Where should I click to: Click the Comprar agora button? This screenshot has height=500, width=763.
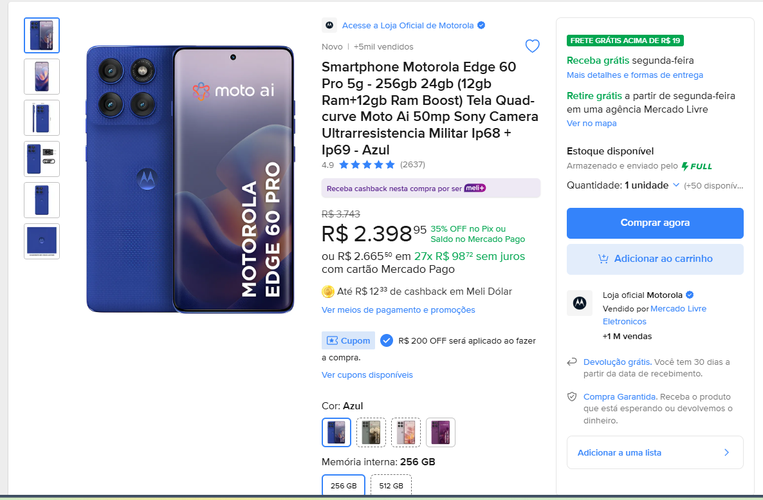pos(654,222)
